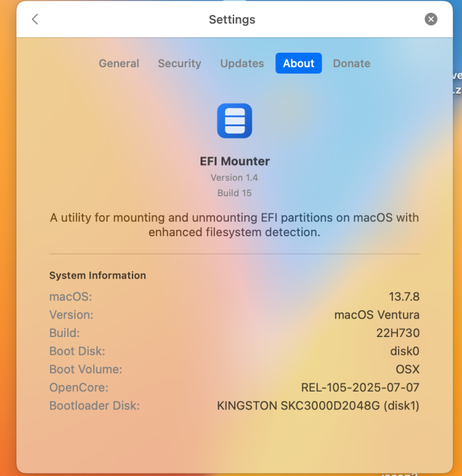
Task: Select the macOS value 13.7.8
Action: (x=404, y=296)
